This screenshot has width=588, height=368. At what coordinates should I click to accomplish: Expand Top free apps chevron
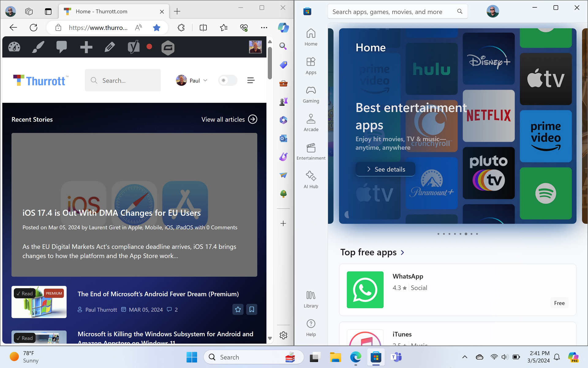[402, 252]
